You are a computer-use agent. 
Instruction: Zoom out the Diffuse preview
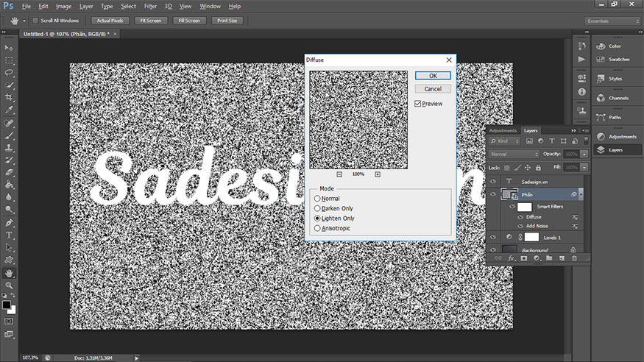click(x=339, y=174)
